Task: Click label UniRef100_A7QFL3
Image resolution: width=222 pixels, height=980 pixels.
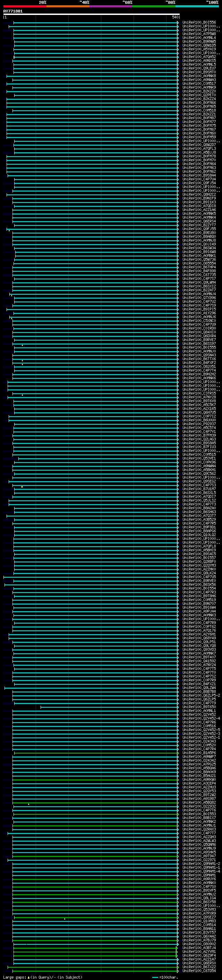Action: coord(199,149)
